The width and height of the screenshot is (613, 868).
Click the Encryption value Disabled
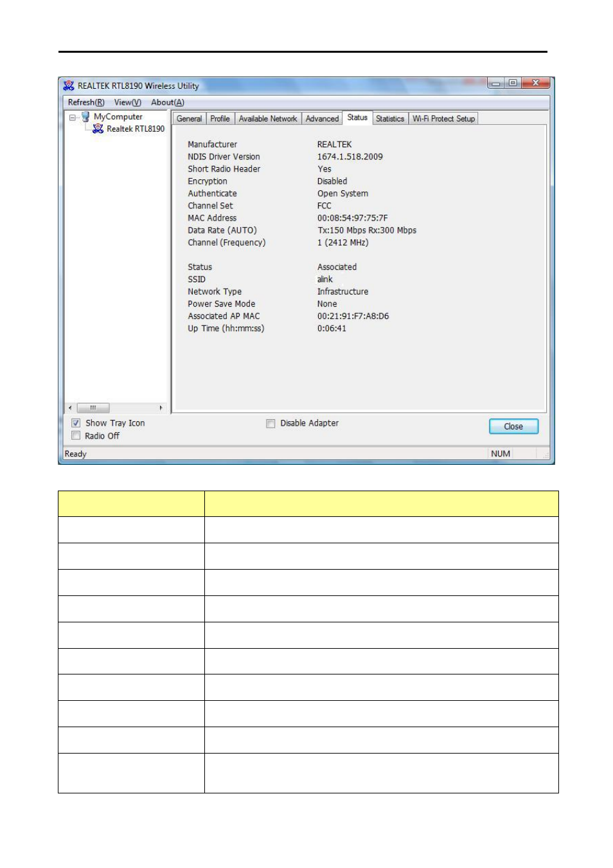click(x=332, y=181)
